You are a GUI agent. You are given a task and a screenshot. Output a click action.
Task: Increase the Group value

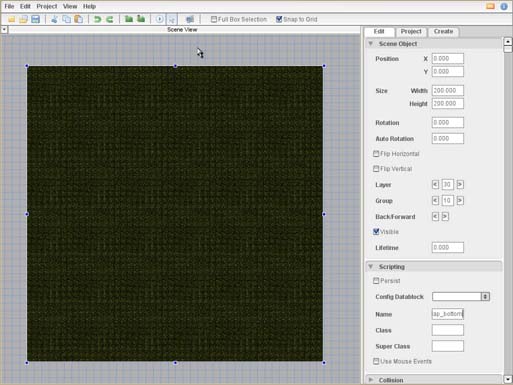pos(460,200)
